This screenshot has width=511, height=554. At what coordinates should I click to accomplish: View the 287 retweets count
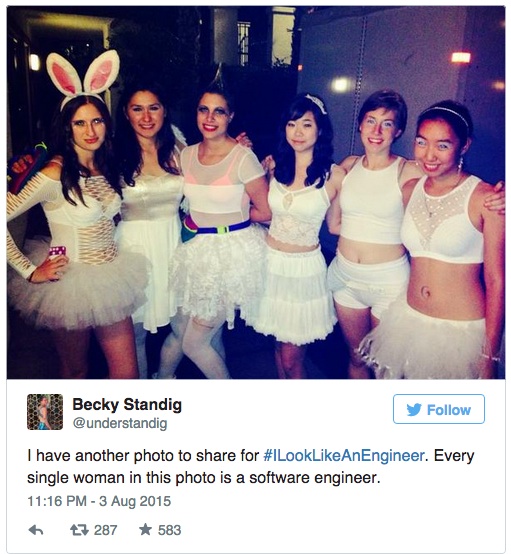(105, 530)
